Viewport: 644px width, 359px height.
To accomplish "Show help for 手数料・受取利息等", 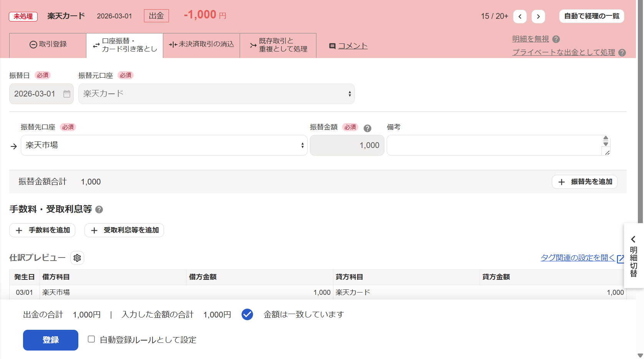I will 99,209.
